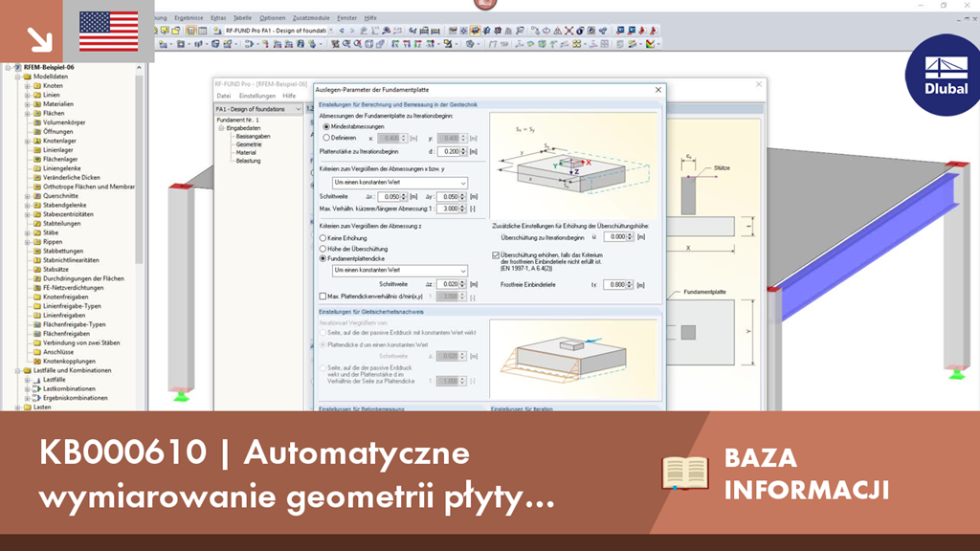The width and height of the screenshot is (980, 551).
Task: Select Material in RF-FUND Pro tree
Action: [x=246, y=152]
